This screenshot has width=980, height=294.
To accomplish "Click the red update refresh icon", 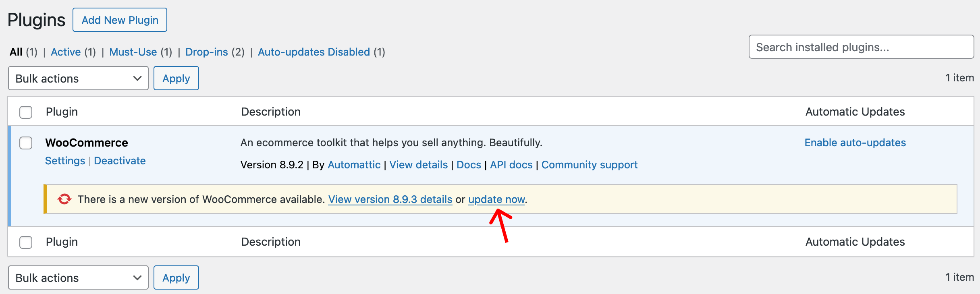I will pyautogui.click(x=64, y=199).
